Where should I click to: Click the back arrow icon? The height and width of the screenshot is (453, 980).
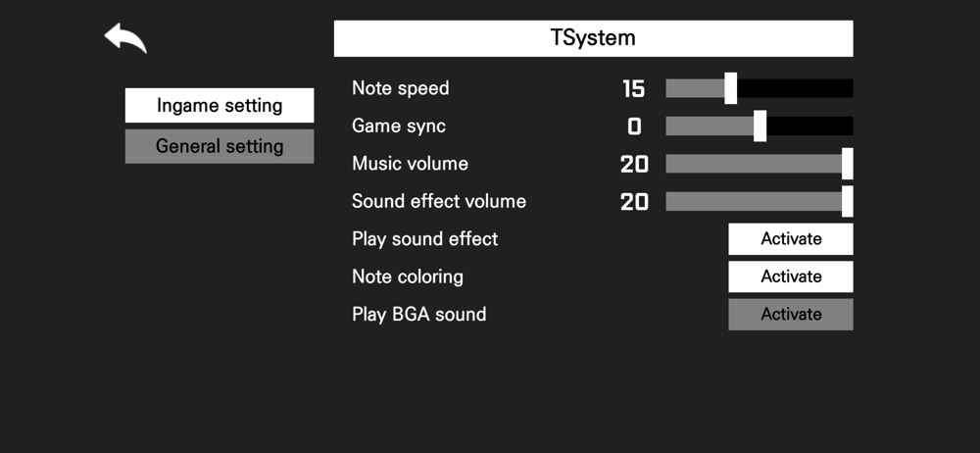tap(125, 39)
